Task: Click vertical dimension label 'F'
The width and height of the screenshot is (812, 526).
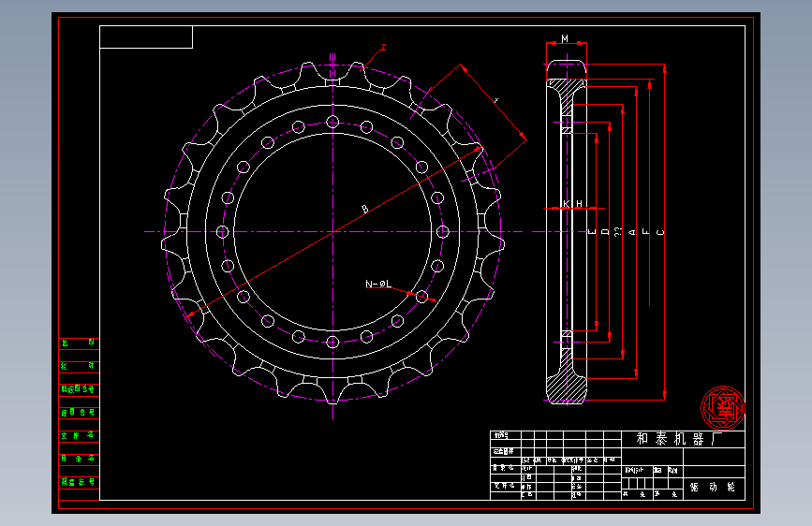Action: (645, 232)
